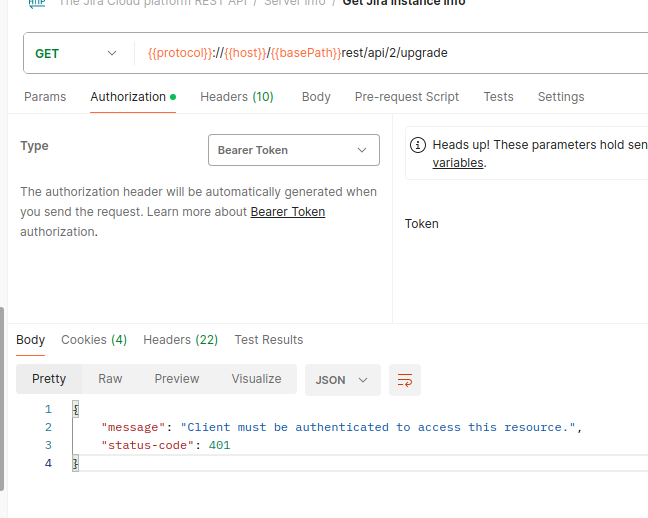Click the Server info breadcrumb
Screen dimensions: 648x518
coord(295,2)
